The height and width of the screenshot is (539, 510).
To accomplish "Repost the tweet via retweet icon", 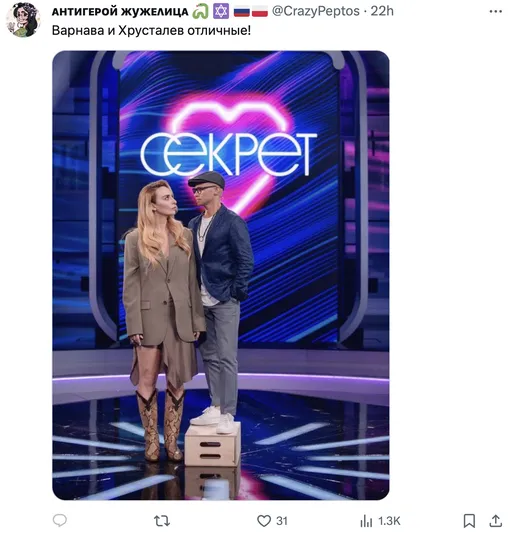I will pyautogui.click(x=162, y=521).
